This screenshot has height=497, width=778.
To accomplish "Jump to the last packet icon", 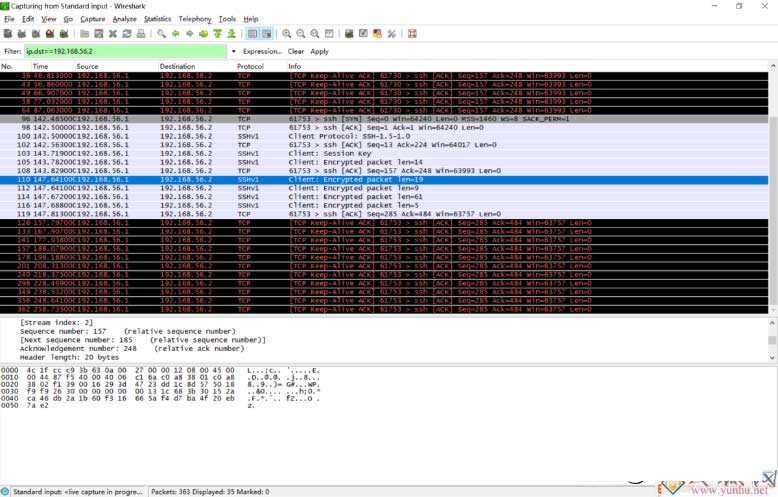I will (x=231, y=33).
